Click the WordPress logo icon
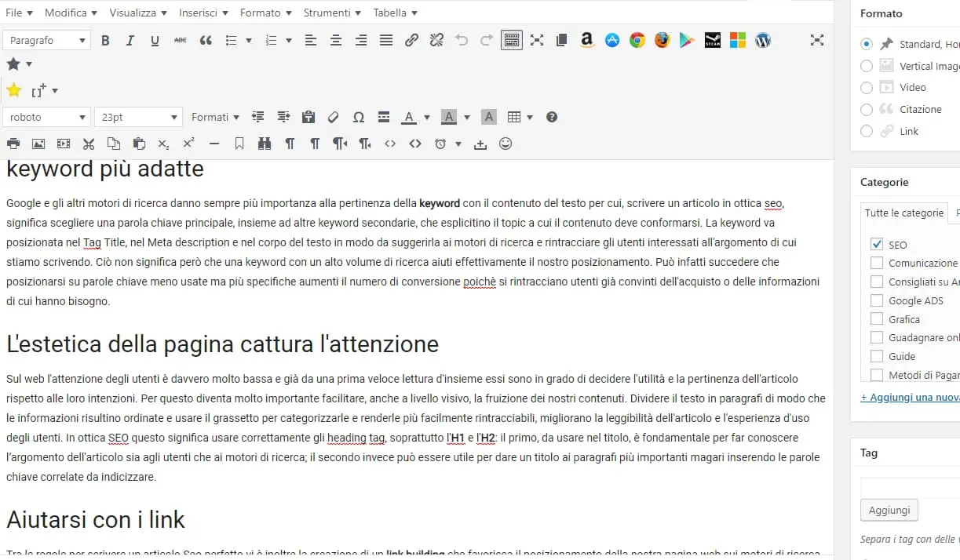 pyautogui.click(x=763, y=40)
